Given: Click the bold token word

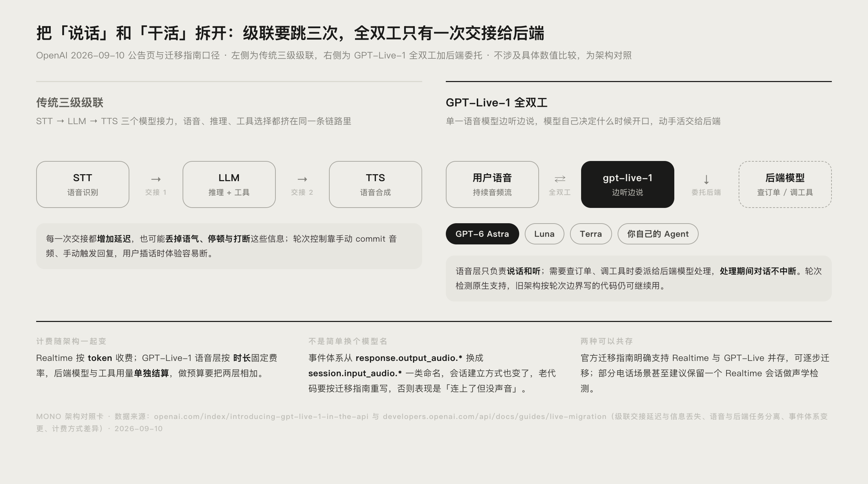Looking at the screenshot, I should 100,358.
